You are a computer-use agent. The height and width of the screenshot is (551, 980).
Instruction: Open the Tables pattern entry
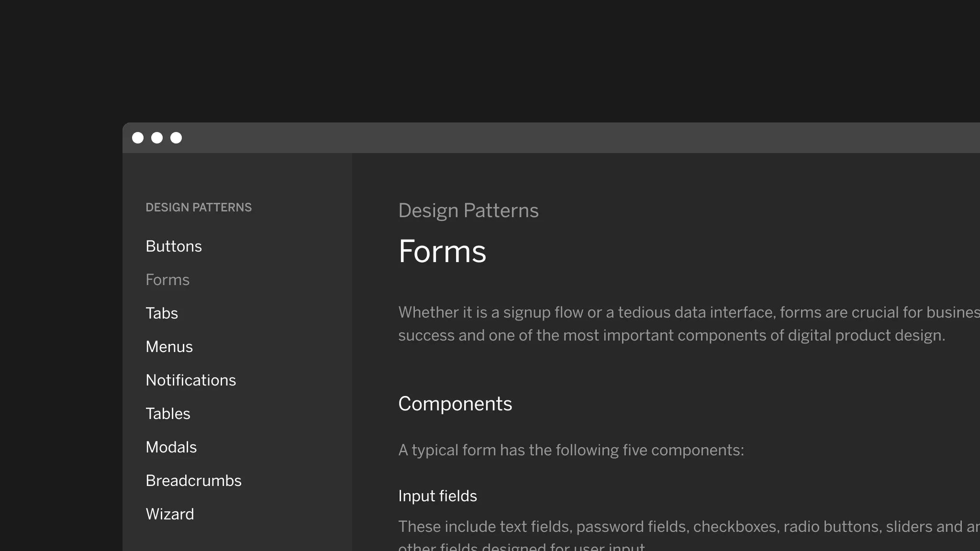167,414
